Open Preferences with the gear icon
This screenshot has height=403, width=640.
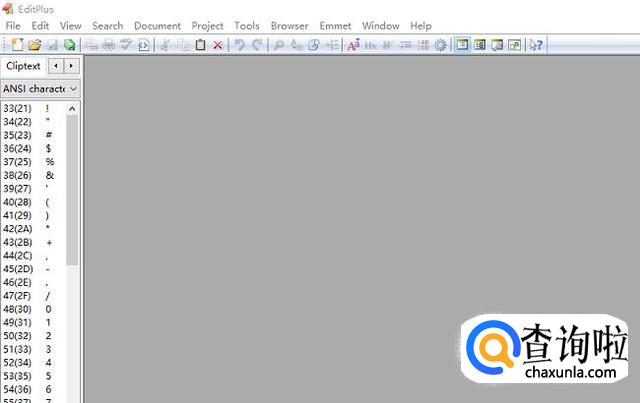pos(440,45)
